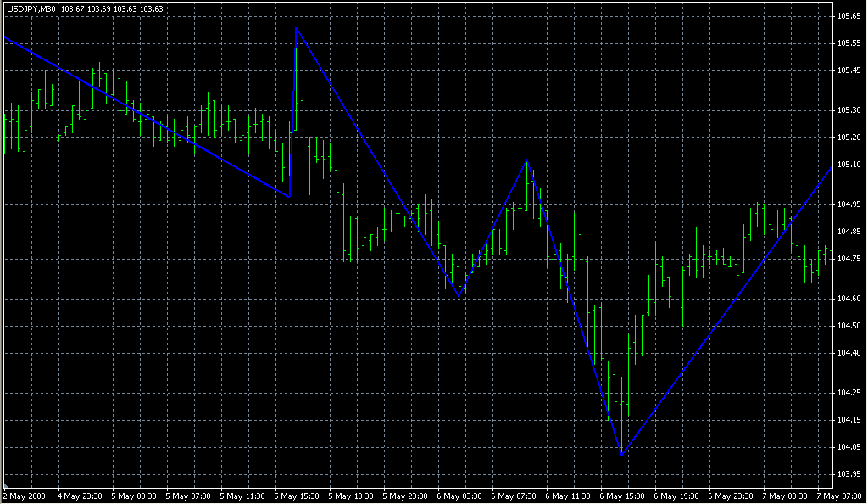This screenshot has width=868, height=504.
Task: Click the 5 May 19:30 time label
Action: tap(351, 496)
